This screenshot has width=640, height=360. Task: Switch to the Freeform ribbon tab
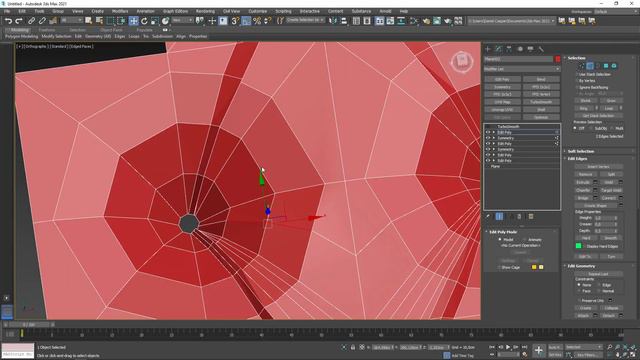coord(47,30)
